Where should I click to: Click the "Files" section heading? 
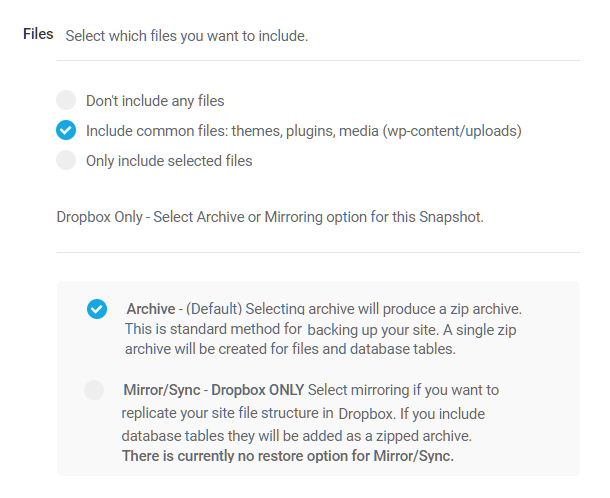38,34
